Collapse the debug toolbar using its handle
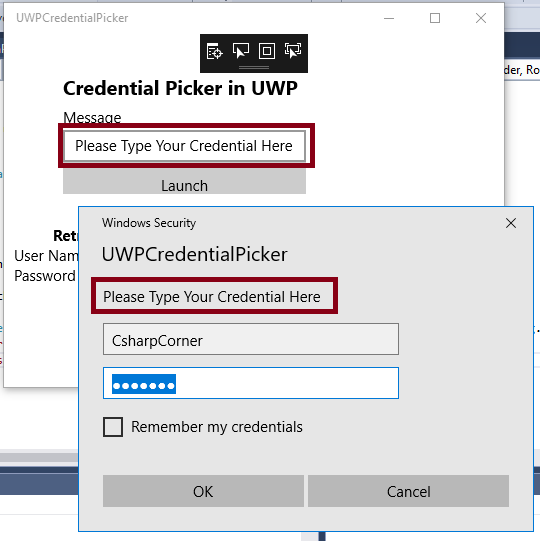Viewport: 540px width, 541px height. coord(254,68)
